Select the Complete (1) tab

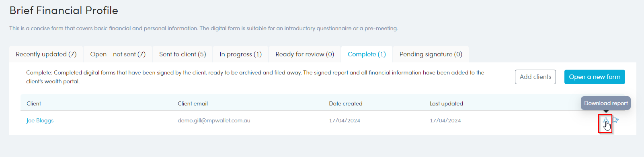point(367,54)
